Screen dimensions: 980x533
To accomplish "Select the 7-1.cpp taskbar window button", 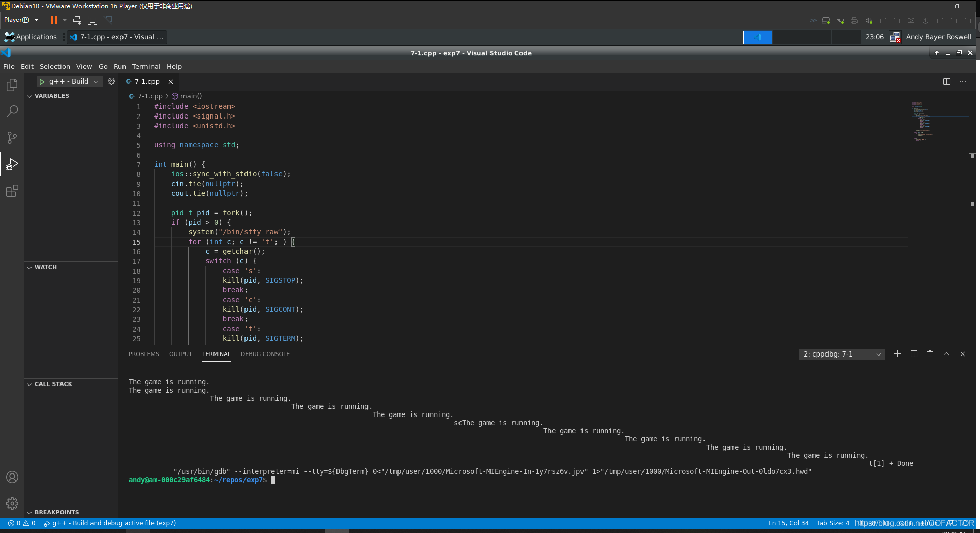I will 117,37.
